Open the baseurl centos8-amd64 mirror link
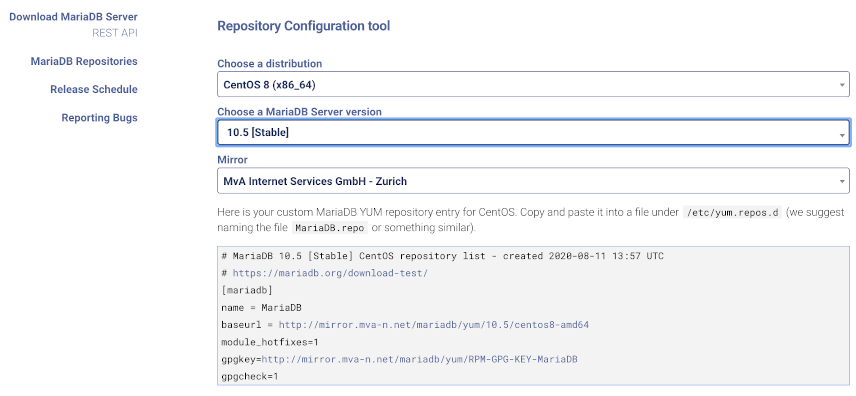 pos(433,325)
